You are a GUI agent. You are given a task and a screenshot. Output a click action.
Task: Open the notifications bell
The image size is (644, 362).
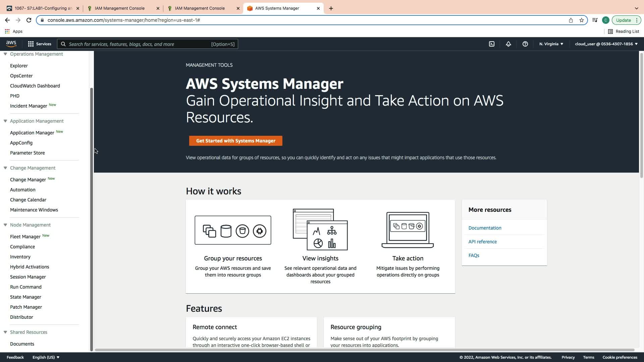[508, 44]
